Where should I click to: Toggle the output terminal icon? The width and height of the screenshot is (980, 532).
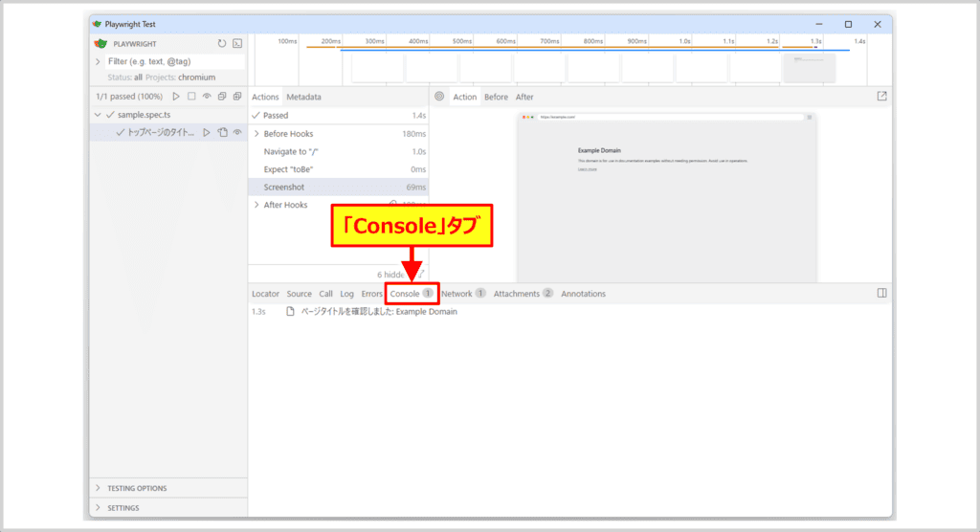click(237, 43)
